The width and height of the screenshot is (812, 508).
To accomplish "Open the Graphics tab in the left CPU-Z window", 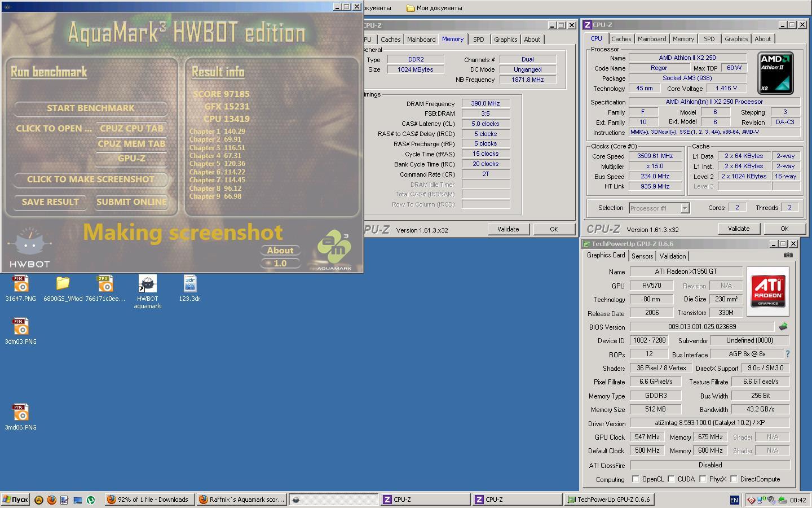I will (x=505, y=40).
